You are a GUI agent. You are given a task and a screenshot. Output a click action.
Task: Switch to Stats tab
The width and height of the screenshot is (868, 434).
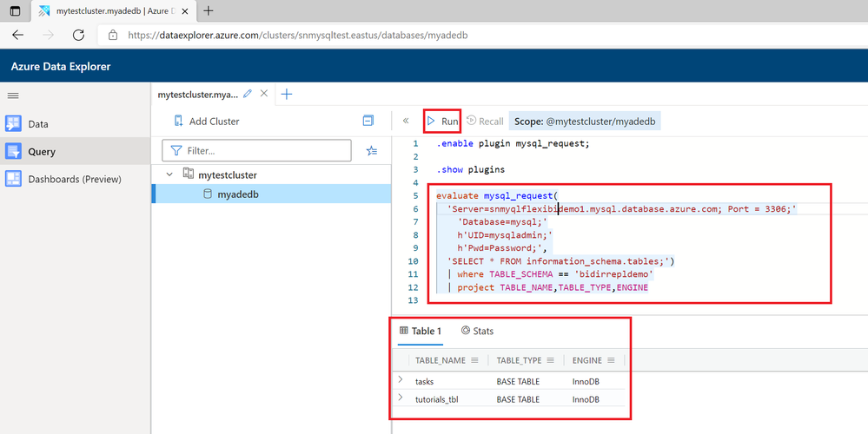477,332
